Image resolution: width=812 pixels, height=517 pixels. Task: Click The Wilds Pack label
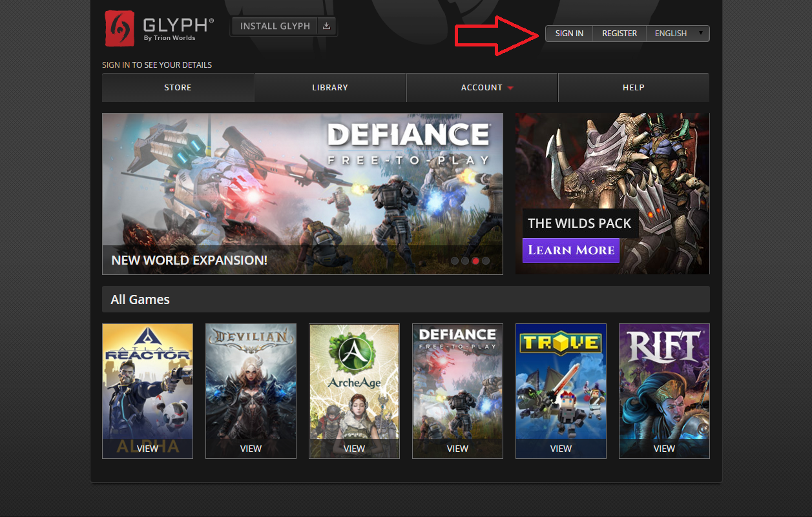point(579,223)
